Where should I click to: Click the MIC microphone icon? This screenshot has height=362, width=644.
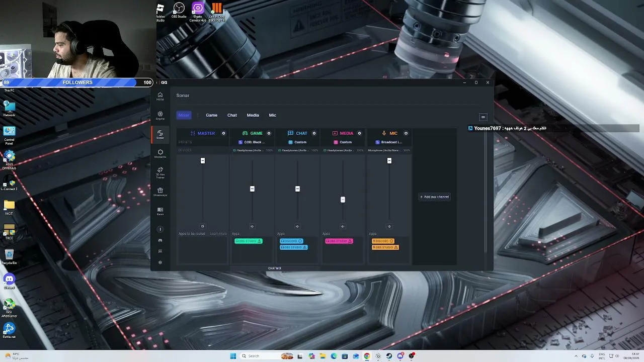point(384,133)
